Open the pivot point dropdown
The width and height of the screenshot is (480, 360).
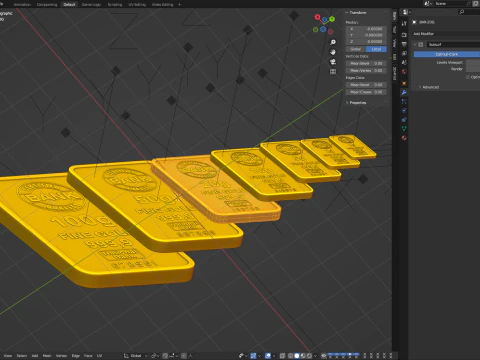pyautogui.click(x=155, y=356)
